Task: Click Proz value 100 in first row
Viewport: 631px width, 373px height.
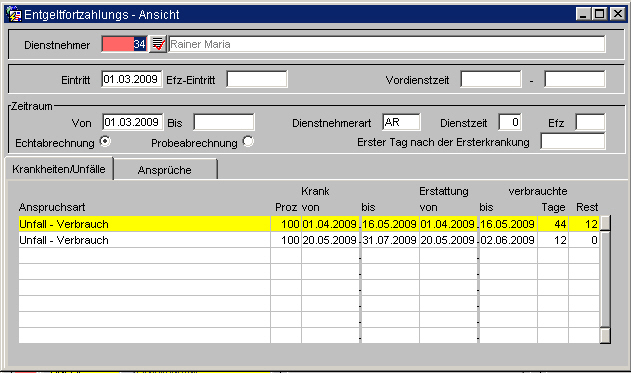Action: [x=286, y=224]
